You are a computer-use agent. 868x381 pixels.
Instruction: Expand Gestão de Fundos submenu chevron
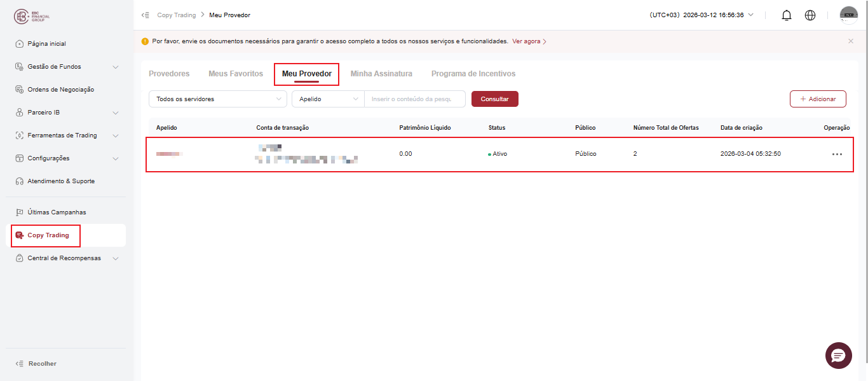tap(116, 67)
